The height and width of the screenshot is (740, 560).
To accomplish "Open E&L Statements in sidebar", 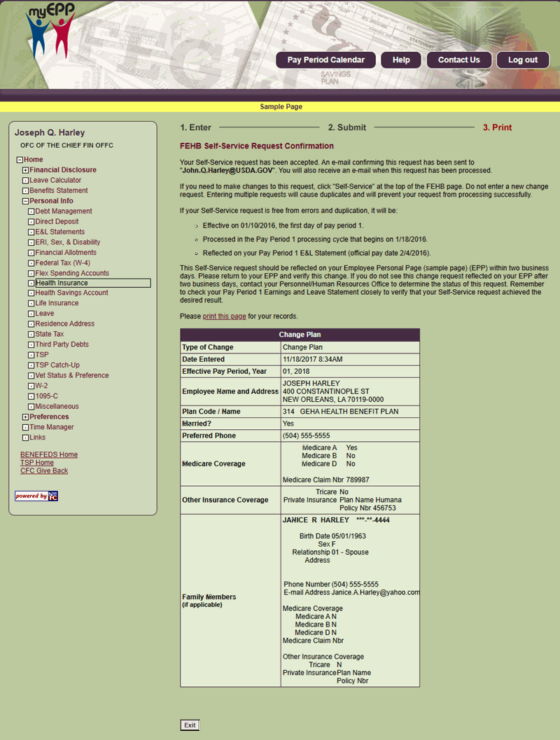I will click(60, 232).
